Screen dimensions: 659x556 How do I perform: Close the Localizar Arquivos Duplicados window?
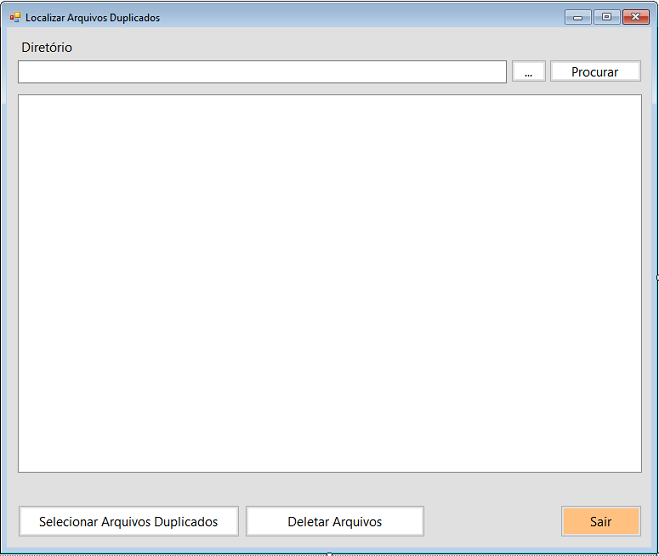[635, 17]
